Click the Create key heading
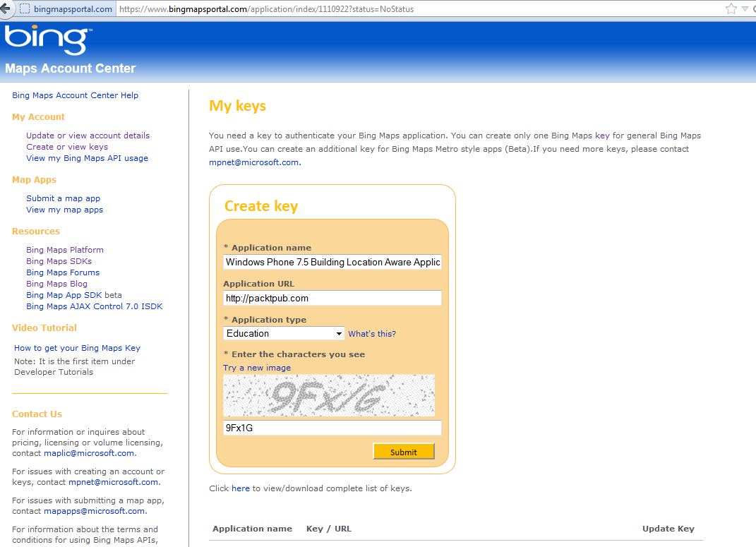The width and height of the screenshot is (756, 547). pyautogui.click(x=261, y=206)
